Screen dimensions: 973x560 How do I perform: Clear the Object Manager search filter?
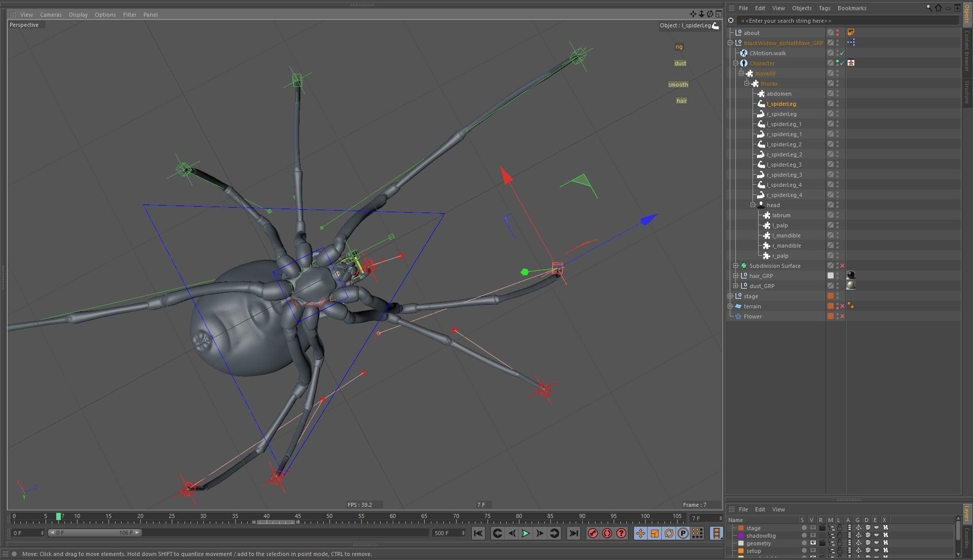tap(731, 20)
